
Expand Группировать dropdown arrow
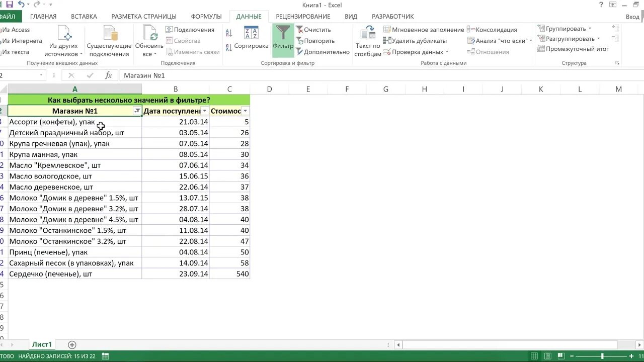click(590, 29)
